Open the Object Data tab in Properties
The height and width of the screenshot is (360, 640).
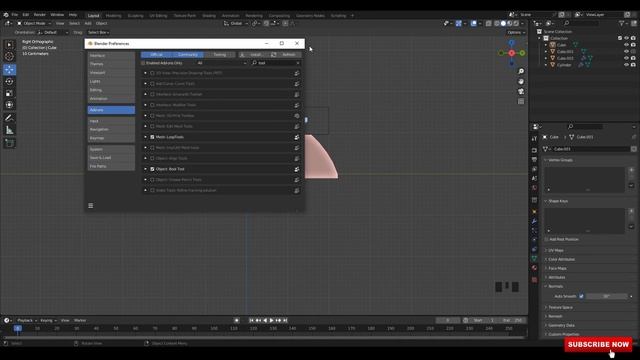point(534,258)
